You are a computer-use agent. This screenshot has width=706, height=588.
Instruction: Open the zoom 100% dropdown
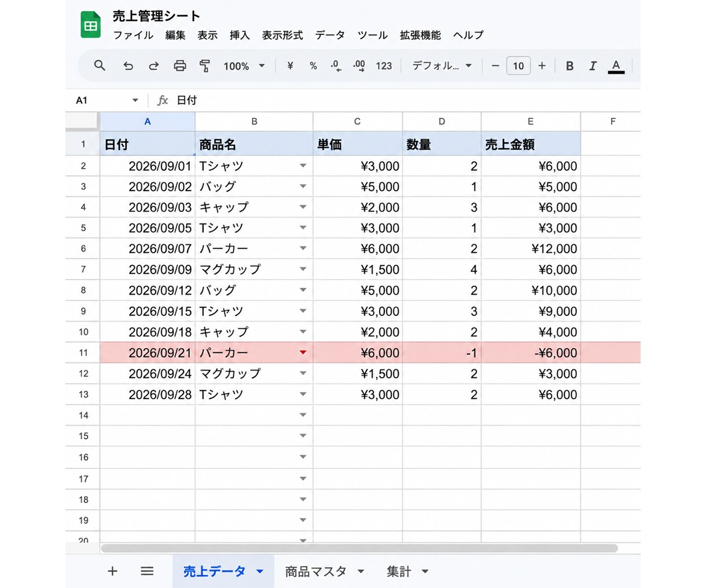pyautogui.click(x=244, y=66)
